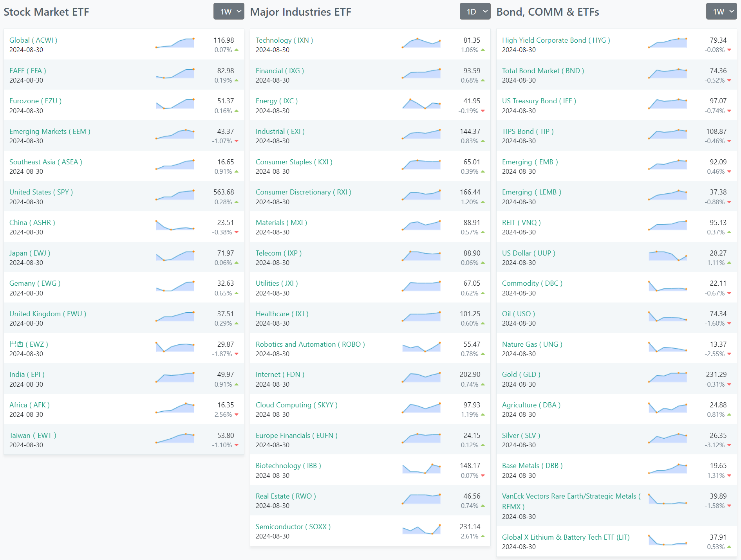Open Africa ( AFK ) ETF link

tap(29, 405)
